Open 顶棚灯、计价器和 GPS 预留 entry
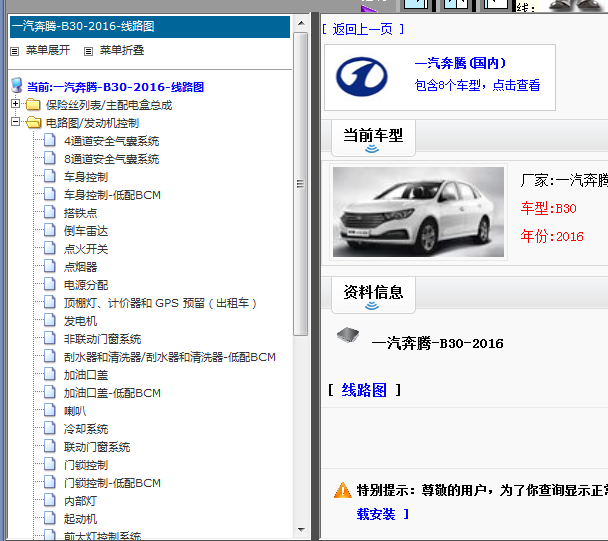608x541 pixels. coord(160,303)
